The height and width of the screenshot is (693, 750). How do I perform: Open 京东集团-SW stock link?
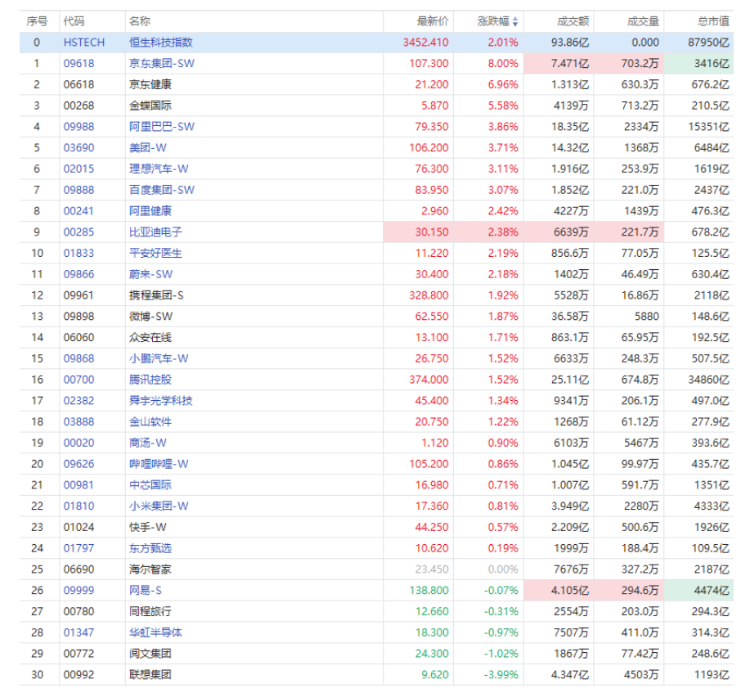click(x=162, y=64)
